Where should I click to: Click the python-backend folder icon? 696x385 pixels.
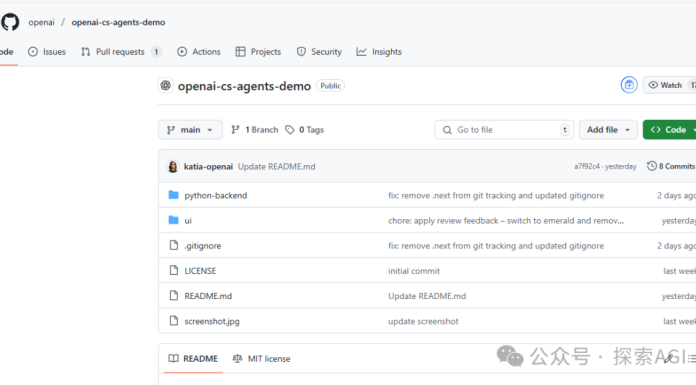pyautogui.click(x=174, y=195)
